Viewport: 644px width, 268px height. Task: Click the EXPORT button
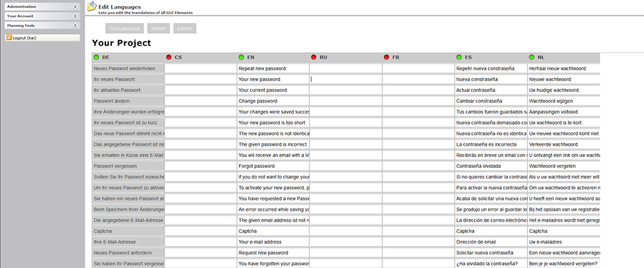tap(185, 29)
